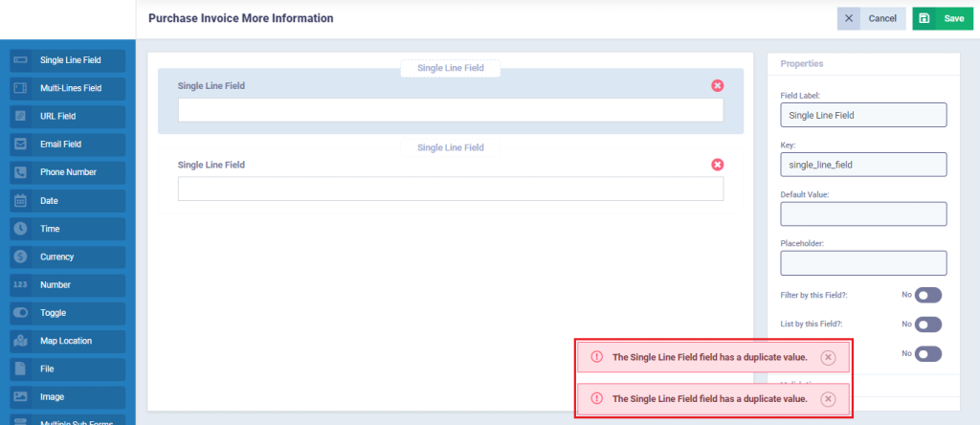Save the Purchase Invoice form

click(943, 19)
